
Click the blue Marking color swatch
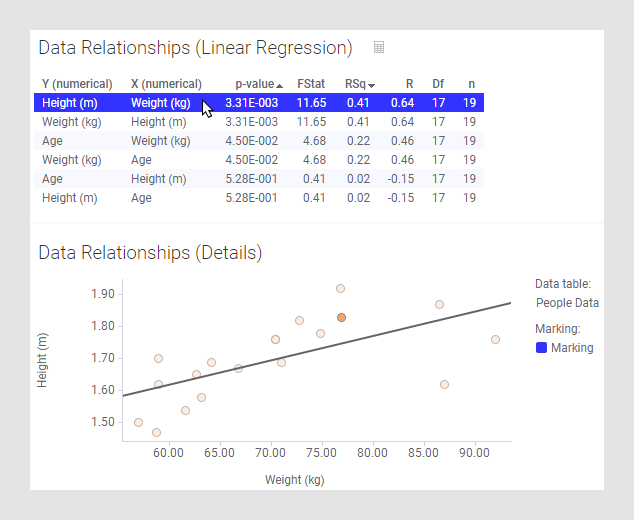[541, 348]
